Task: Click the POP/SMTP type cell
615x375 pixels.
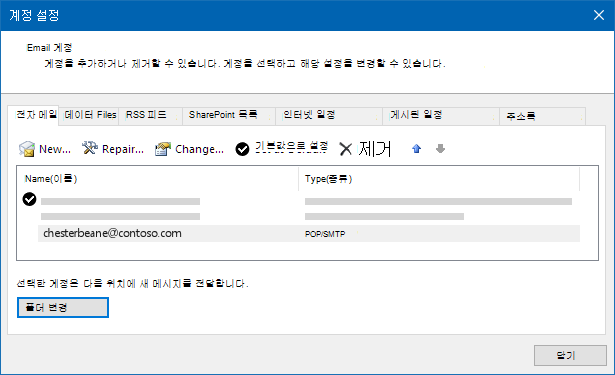Action: click(x=325, y=234)
